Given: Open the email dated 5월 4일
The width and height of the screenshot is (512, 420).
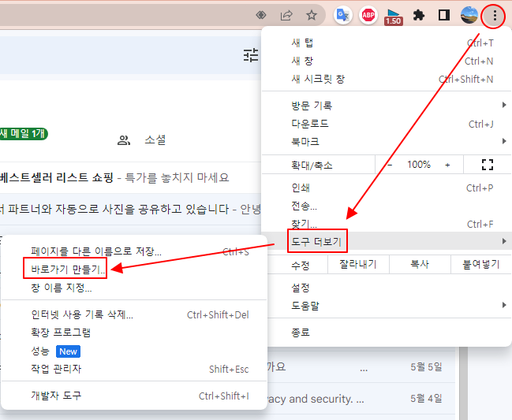Looking at the screenshot, I should click(x=361, y=399).
